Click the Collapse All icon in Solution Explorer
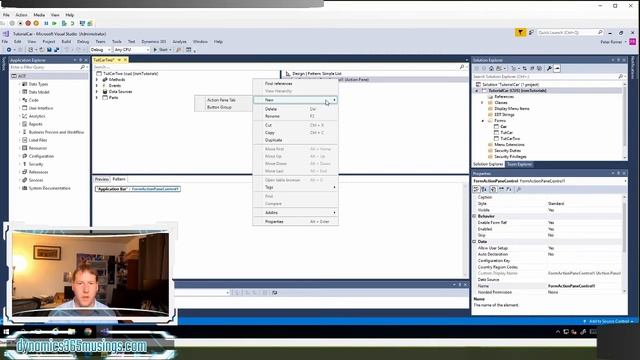Screen dimensions: 640x360 (x=532, y=68)
